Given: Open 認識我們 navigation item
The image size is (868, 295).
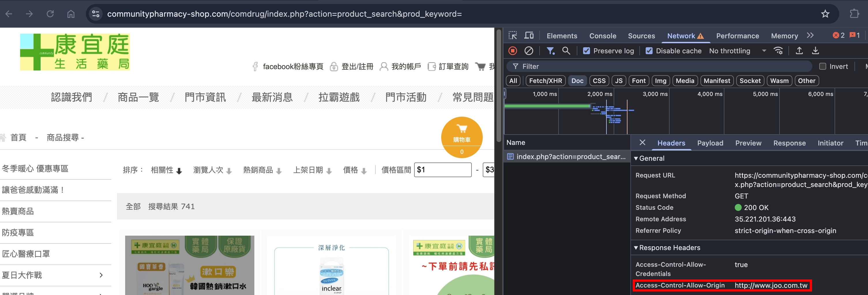Looking at the screenshot, I should pyautogui.click(x=72, y=97).
